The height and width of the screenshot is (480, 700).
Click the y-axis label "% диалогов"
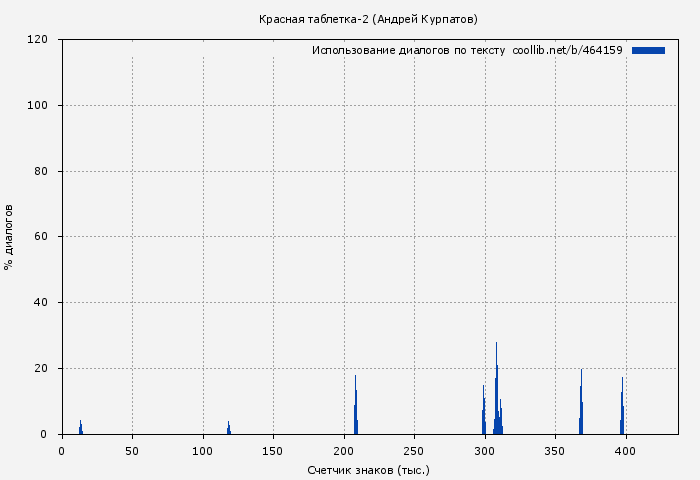click(x=9, y=237)
